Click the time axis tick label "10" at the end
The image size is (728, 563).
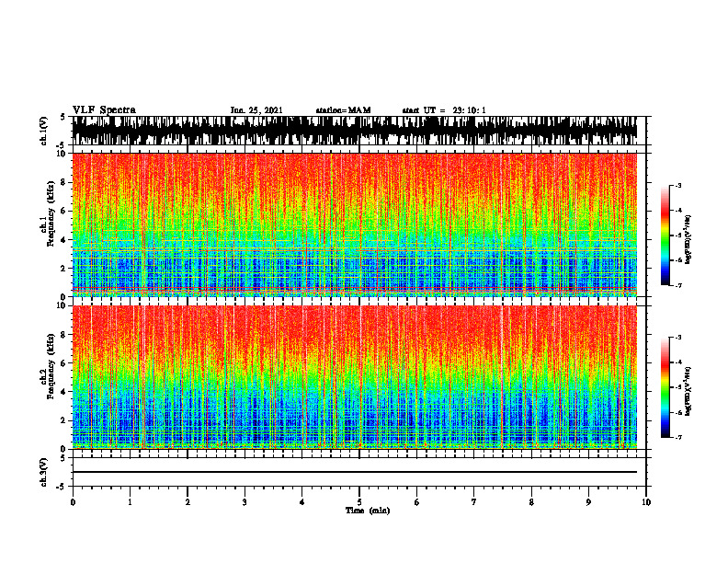[646, 502]
